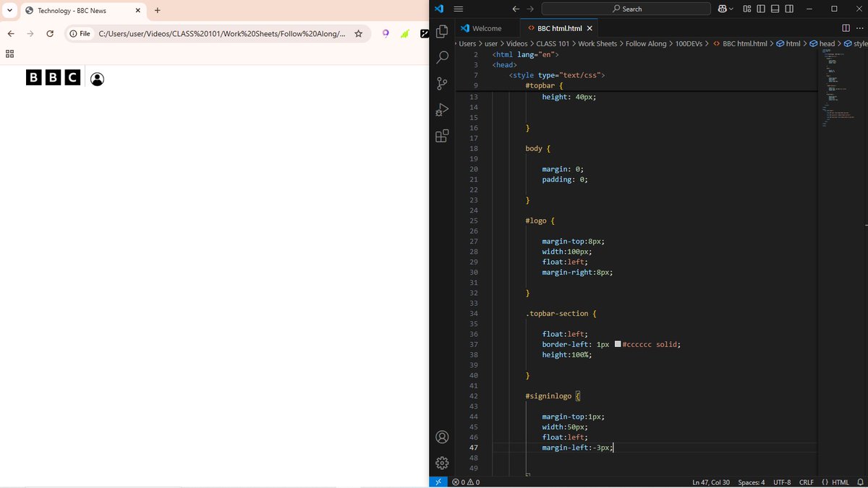The width and height of the screenshot is (868, 488).
Task: Split the editor to the right
Action: [846, 28]
